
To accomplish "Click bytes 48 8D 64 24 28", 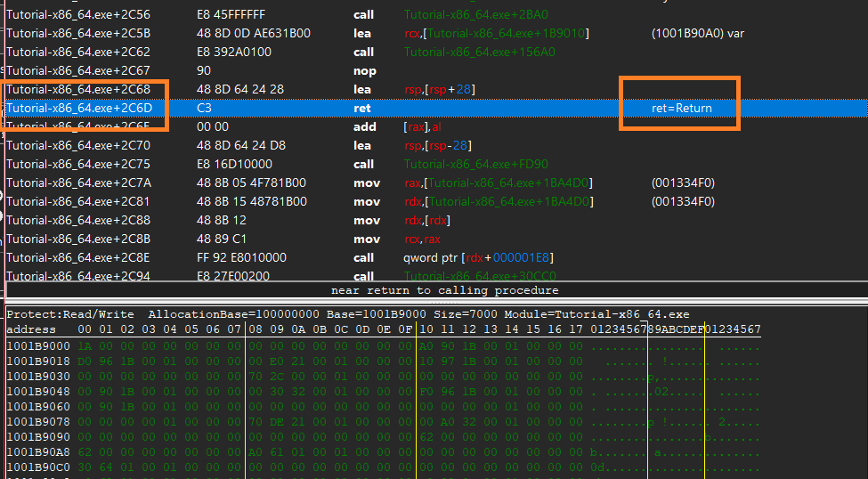I will (x=240, y=89).
